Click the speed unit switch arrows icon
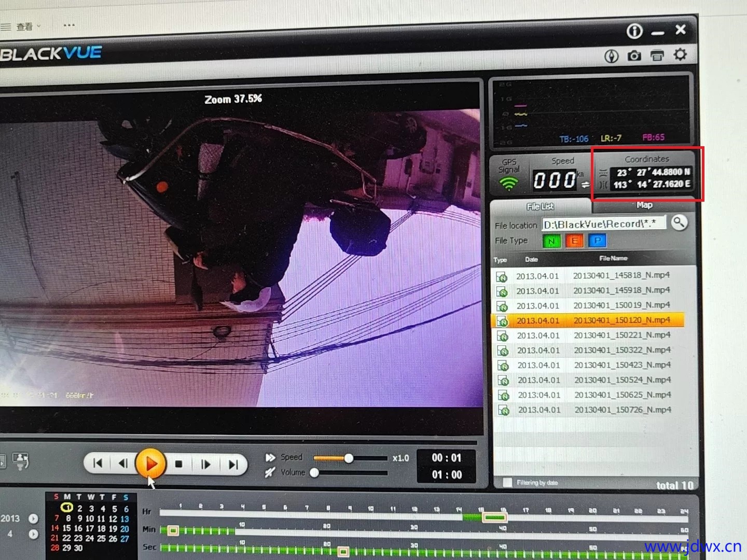Screen dimensions: 747x560 click(585, 185)
